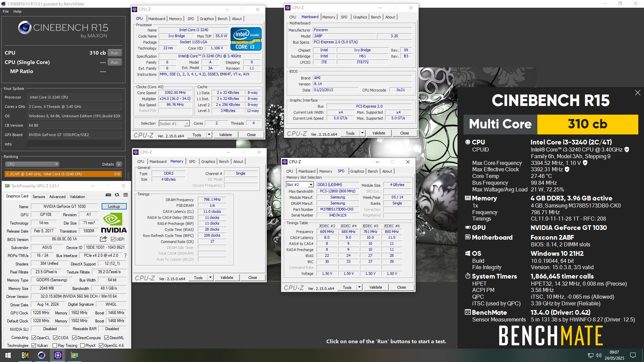This screenshot has width=644, height=362.
Task: Click Tools button in CPU-Z CPU window
Action: [x=197, y=135]
